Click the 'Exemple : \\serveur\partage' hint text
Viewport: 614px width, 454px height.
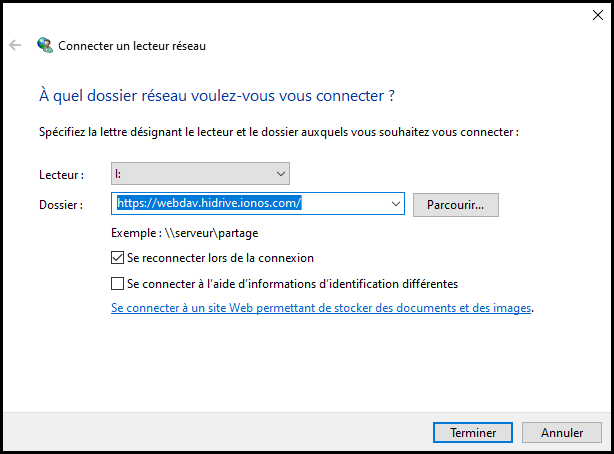[184, 233]
